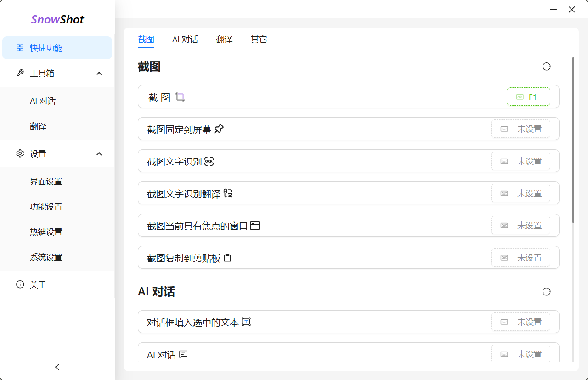Click the crop icon next to 截 图
588x380 pixels.
click(x=180, y=97)
